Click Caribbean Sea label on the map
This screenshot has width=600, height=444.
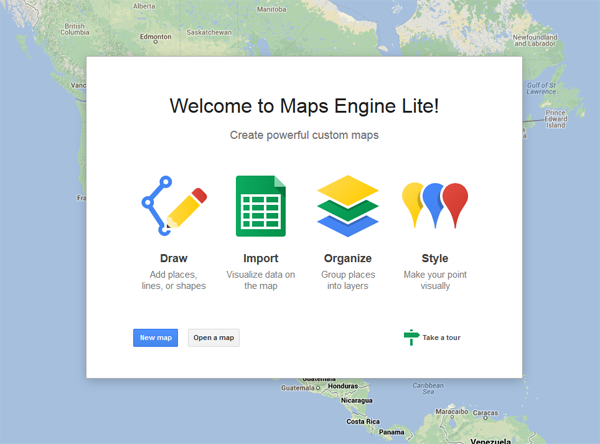point(428,388)
